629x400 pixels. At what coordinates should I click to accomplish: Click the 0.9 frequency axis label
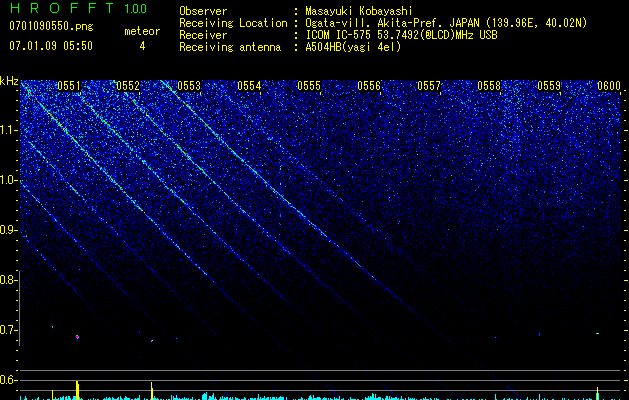point(8,230)
